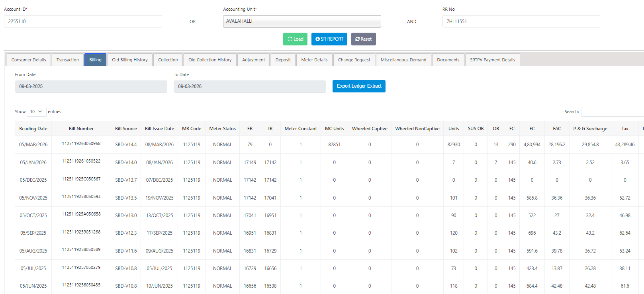The width and height of the screenshot is (644, 294).
Task: Open the Accounting Unit AVALAHALLI dropdown
Action: (x=301, y=22)
